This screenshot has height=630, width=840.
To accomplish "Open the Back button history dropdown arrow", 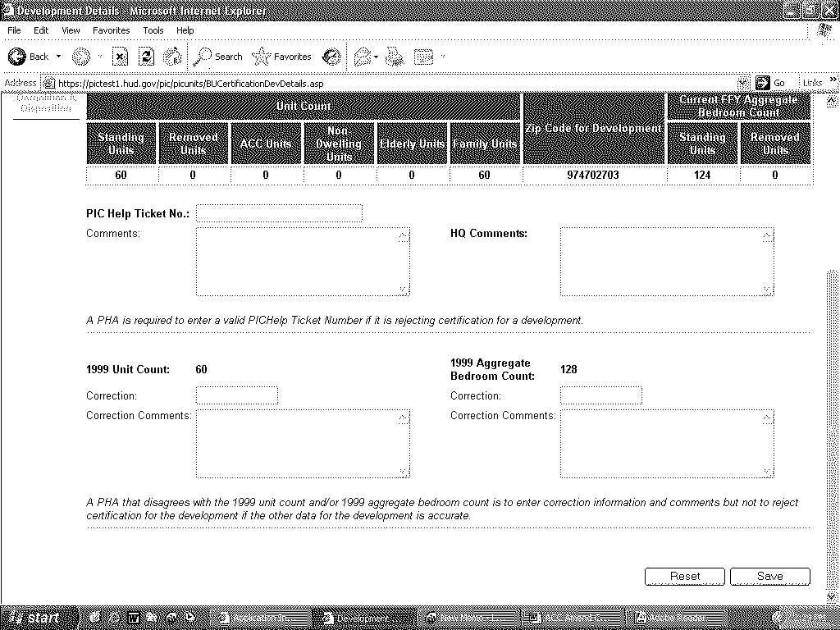I will coord(58,57).
